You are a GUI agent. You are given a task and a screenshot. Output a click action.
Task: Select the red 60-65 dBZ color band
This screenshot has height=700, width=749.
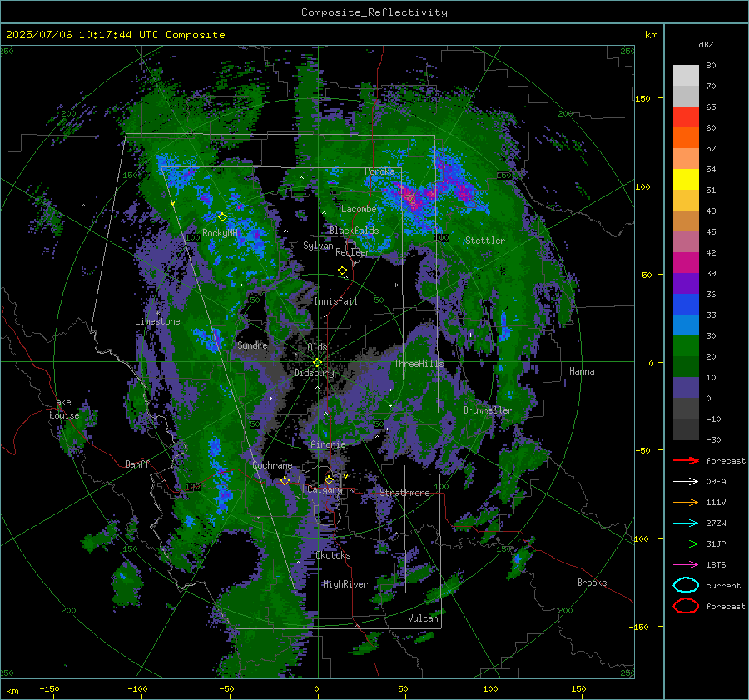686,117
